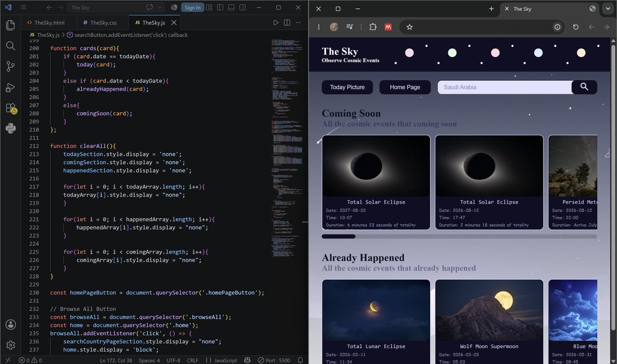Bookmark the page with the star icon
The image size is (617, 364).
point(409,27)
